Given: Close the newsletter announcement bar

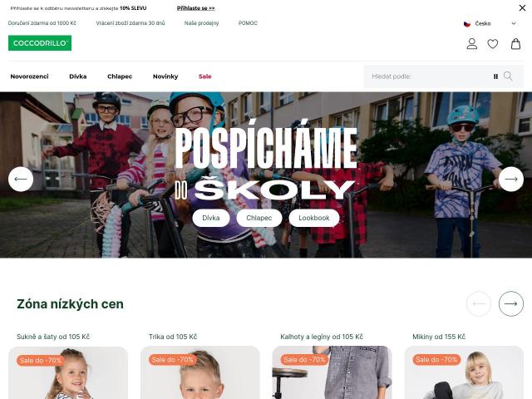Looking at the screenshot, I should (522, 7).
